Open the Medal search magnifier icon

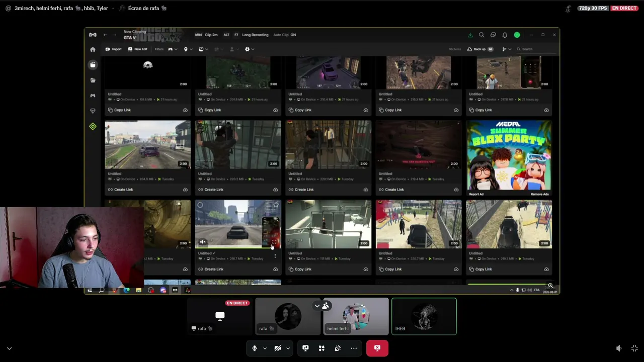pyautogui.click(x=481, y=35)
